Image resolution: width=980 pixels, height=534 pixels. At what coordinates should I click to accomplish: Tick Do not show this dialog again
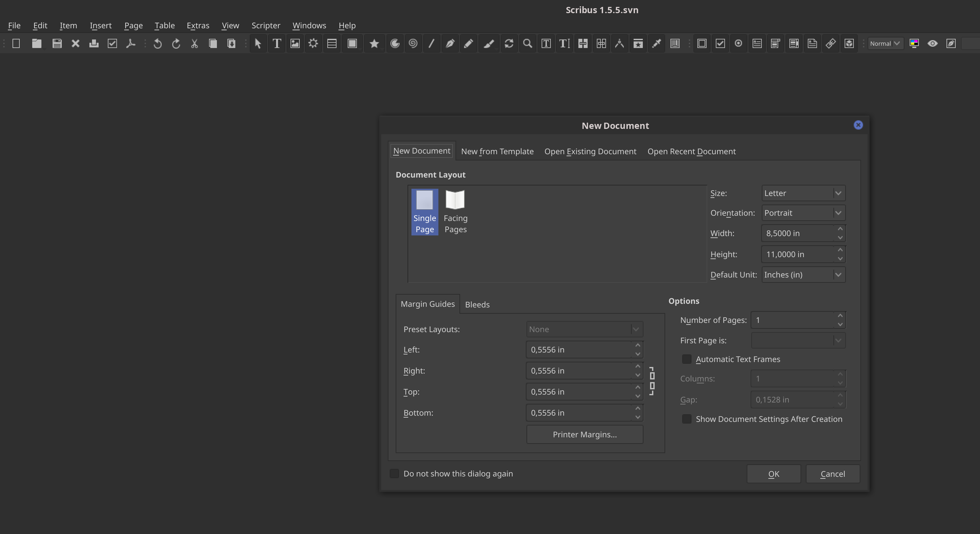click(394, 473)
